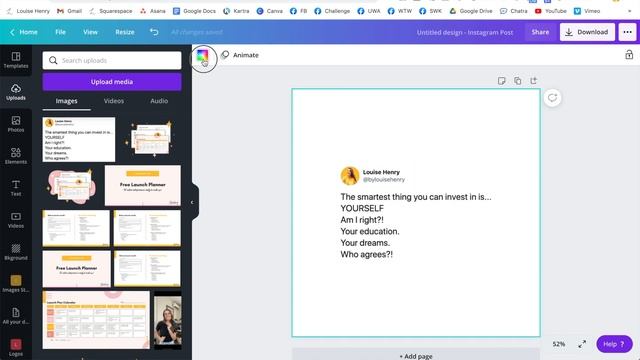Switch to the Audio tab
The width and height of the screenshot is (640, 360).
(x=159, y=101)
